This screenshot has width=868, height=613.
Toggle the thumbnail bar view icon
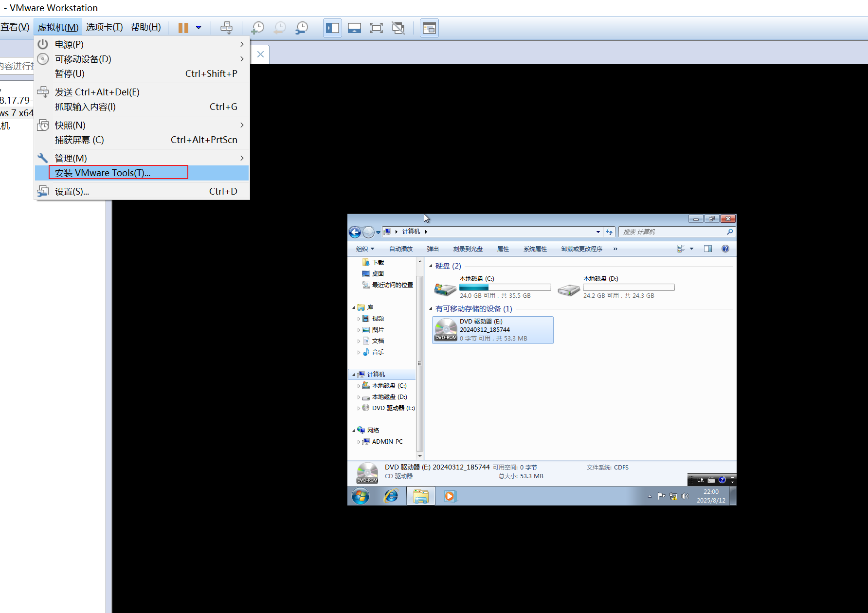click(x=354, y=28)
